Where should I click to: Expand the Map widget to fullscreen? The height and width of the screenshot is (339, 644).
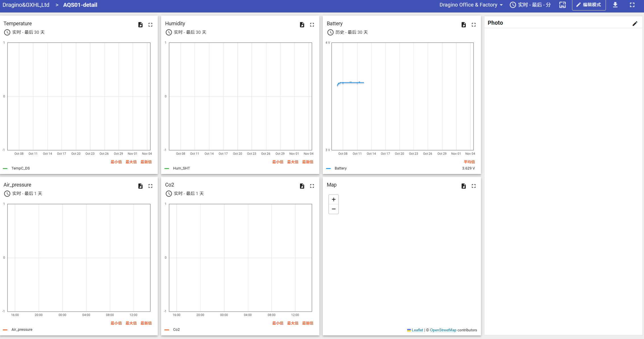473,186
